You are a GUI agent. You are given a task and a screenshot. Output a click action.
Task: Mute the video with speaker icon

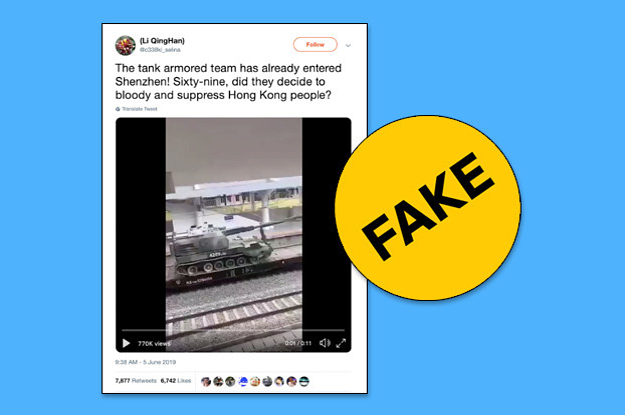click(325, 343)
